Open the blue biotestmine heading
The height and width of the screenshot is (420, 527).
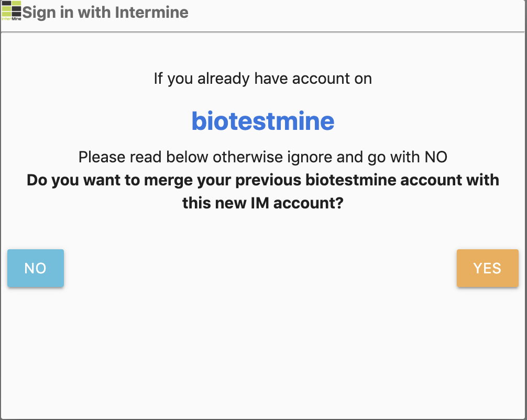coord(263,121)
